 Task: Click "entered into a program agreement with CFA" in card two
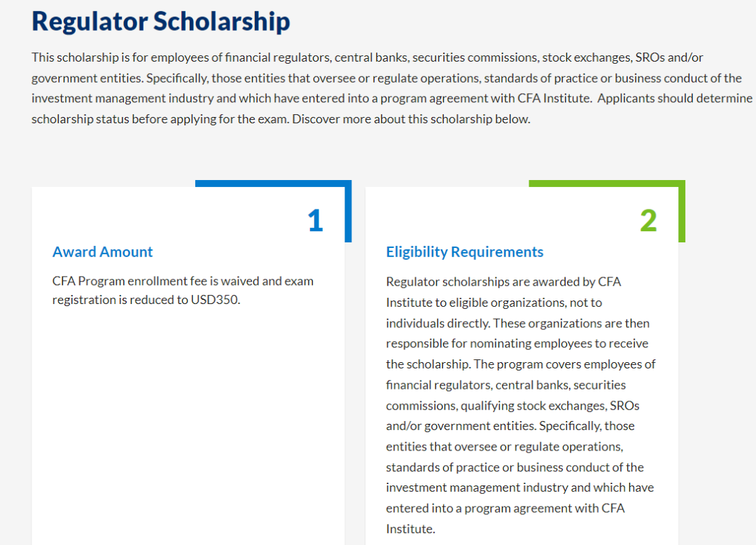(x=505, y=508)
